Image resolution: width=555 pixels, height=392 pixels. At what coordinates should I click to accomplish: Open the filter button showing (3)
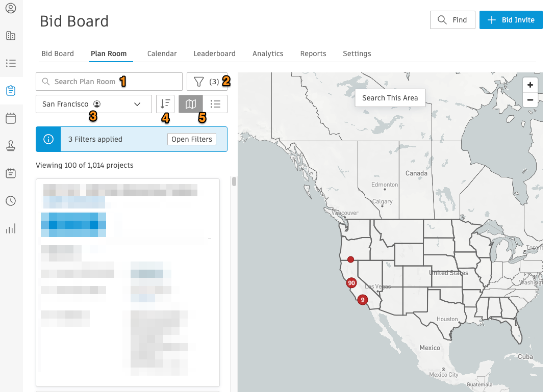coord(207,82)
